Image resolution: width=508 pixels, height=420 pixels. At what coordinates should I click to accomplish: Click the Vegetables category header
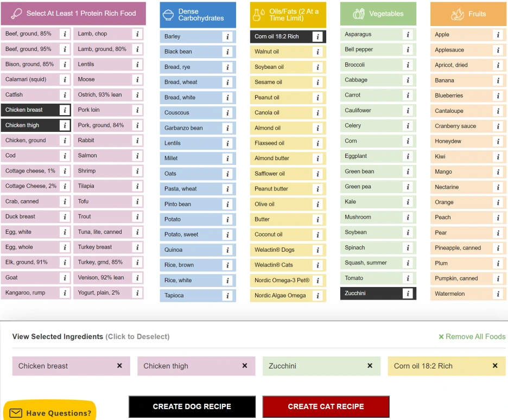(x=378, y=14)
